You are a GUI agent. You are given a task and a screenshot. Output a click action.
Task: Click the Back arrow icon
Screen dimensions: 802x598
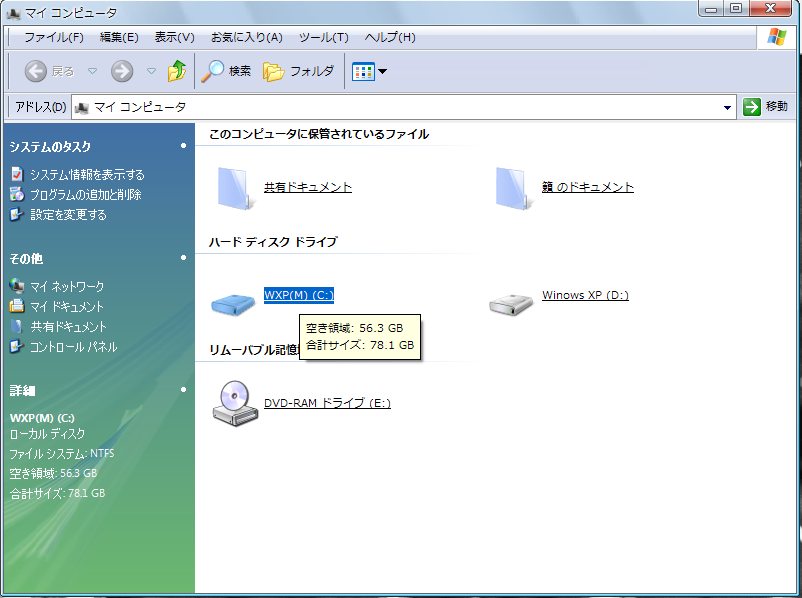point(35,71)
